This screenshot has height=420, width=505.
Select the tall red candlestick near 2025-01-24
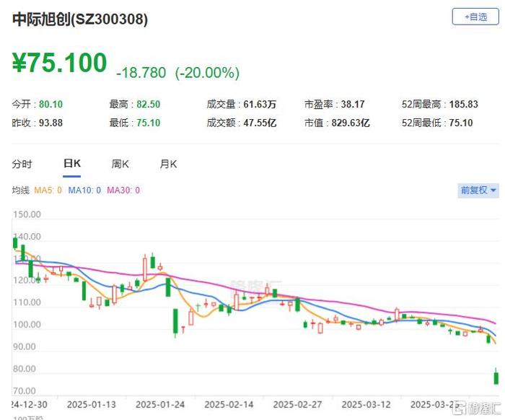pos(145,269)
